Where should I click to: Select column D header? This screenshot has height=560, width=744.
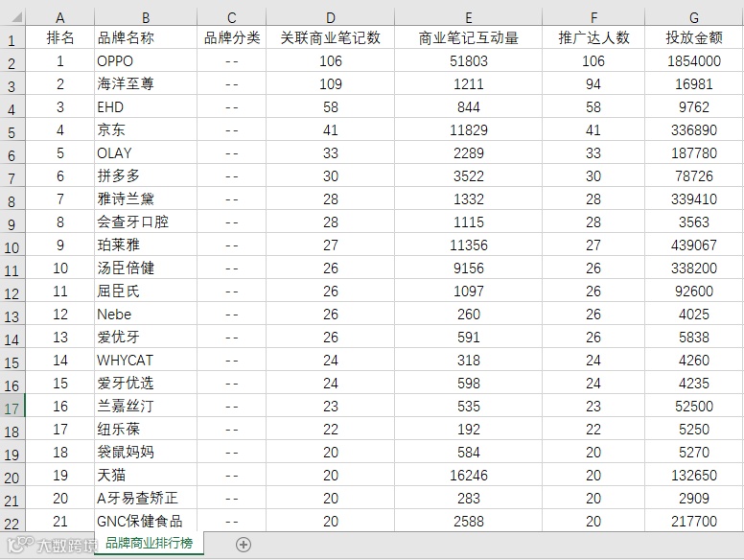tap(330, 17)
